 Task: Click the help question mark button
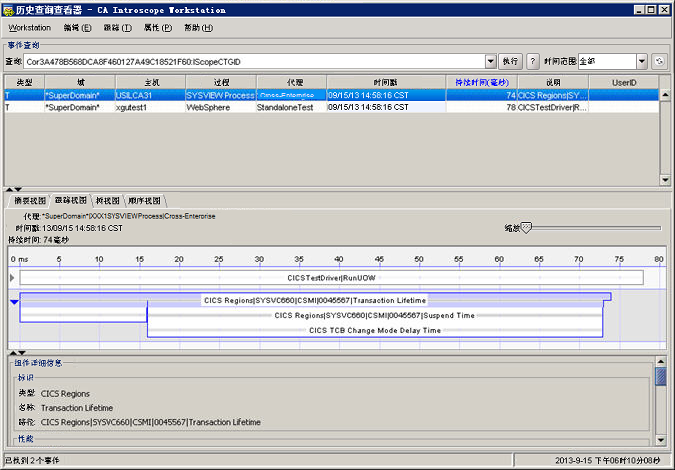pos(533,62)
